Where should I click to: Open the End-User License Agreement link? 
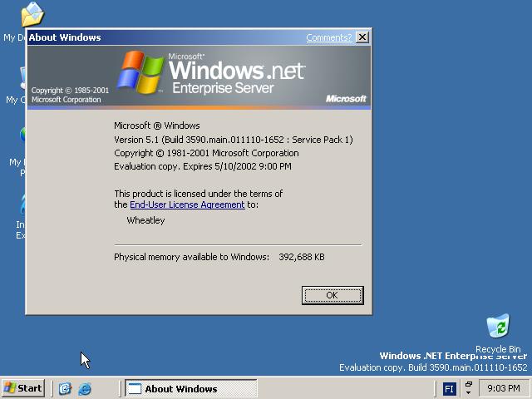click(x=187, y=204)
